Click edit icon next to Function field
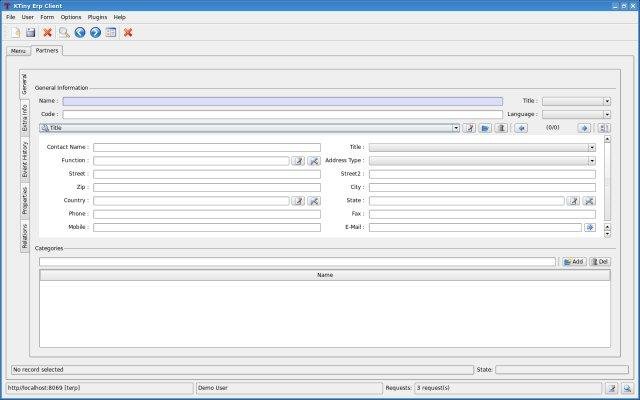 click(x=298, y=161)
